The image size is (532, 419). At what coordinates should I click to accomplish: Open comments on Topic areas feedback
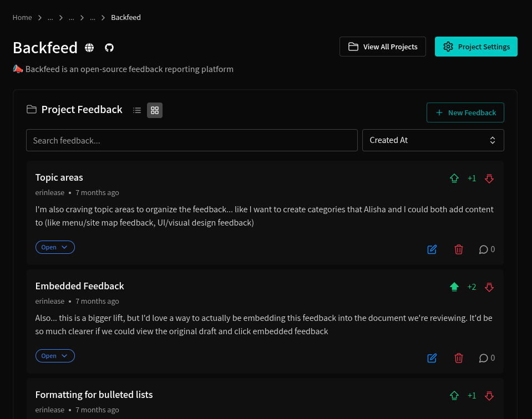point(487,249)
